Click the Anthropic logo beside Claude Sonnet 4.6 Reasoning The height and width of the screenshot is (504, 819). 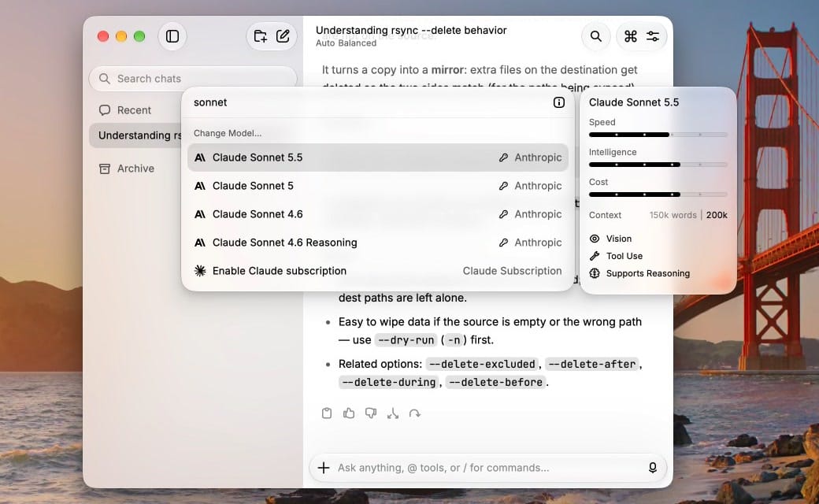[199, 243]
